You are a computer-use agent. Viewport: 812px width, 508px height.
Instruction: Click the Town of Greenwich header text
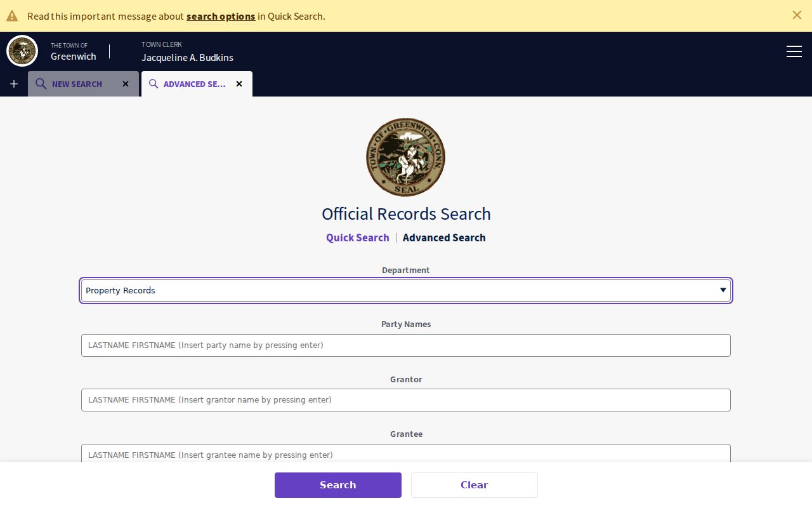tap(74, 51)
